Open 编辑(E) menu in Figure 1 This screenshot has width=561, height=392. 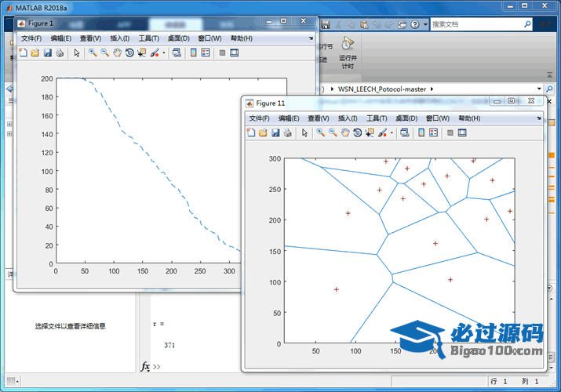(x=61, y=38)
